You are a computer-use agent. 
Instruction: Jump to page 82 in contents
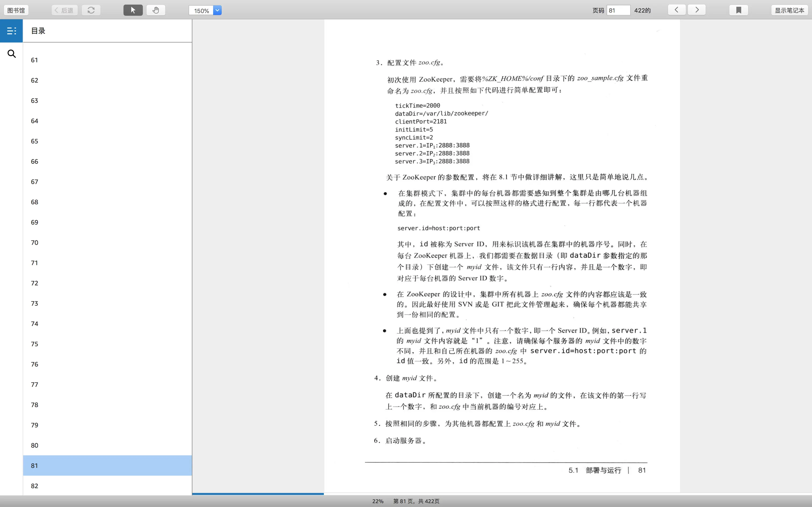pyautogui.click(x=35, y=486)
